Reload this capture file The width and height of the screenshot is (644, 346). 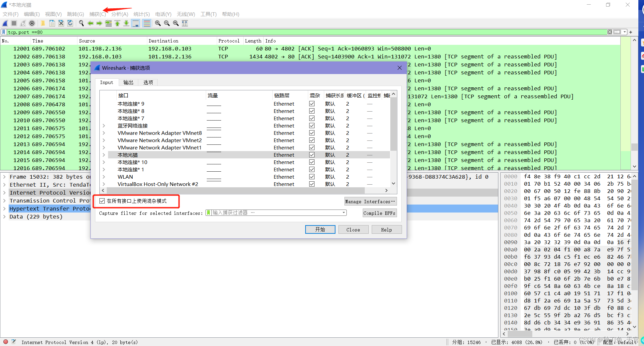click(x=70, y=23)
